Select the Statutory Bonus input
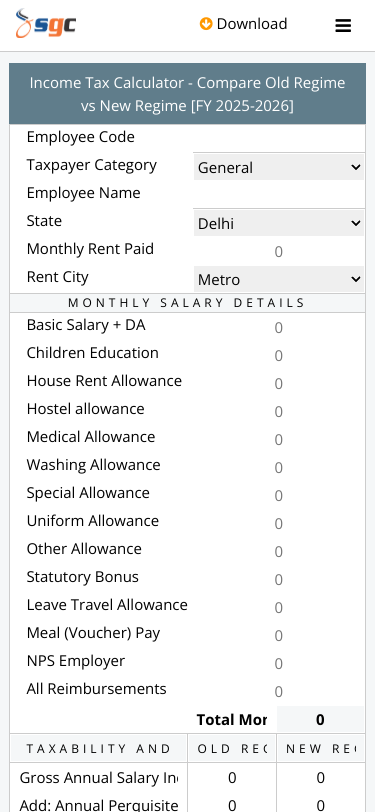Viewport: 375px width, 812px height. [279, 579]
